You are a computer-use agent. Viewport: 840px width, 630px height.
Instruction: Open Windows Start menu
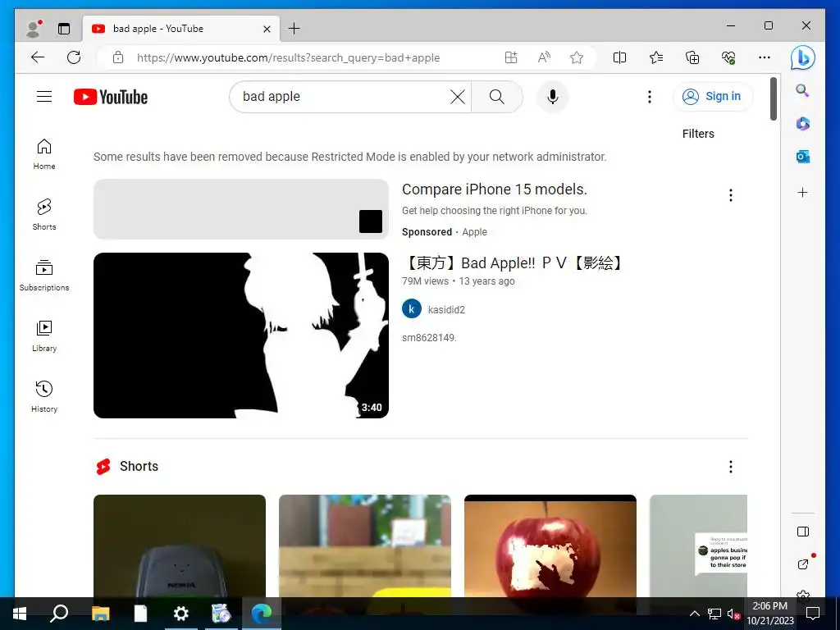pyautogui.click(x=20, y=614)
